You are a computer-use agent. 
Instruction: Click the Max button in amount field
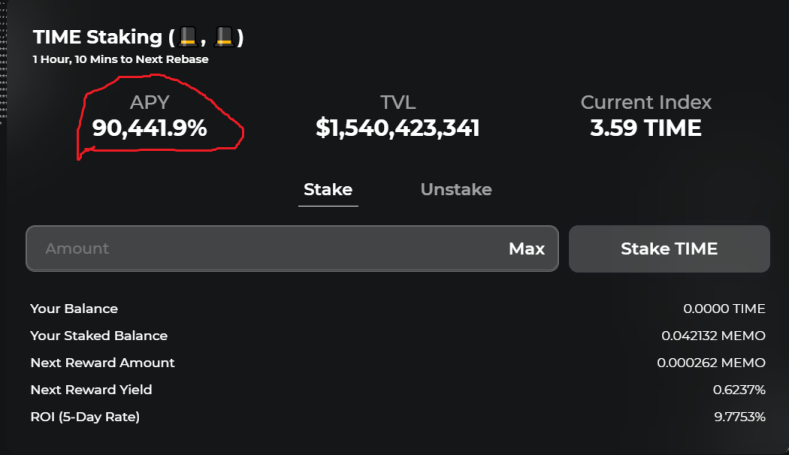pyautogui.click(x=526, y=249)
